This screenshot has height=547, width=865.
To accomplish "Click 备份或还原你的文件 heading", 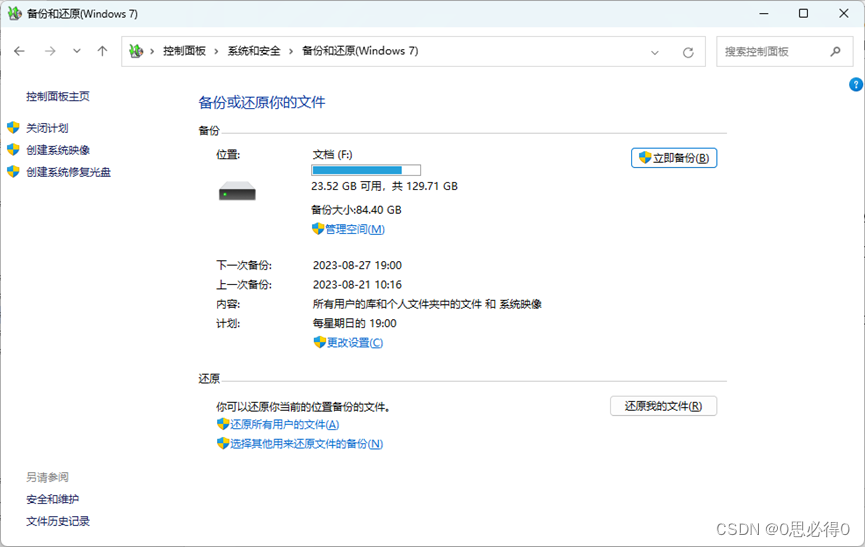I will [261, 103].
